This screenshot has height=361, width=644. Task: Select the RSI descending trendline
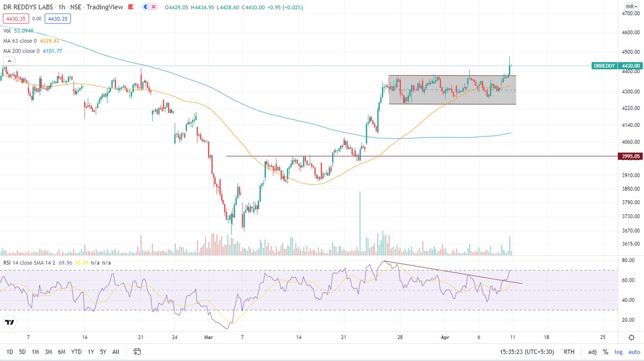[x=453, y=272]
